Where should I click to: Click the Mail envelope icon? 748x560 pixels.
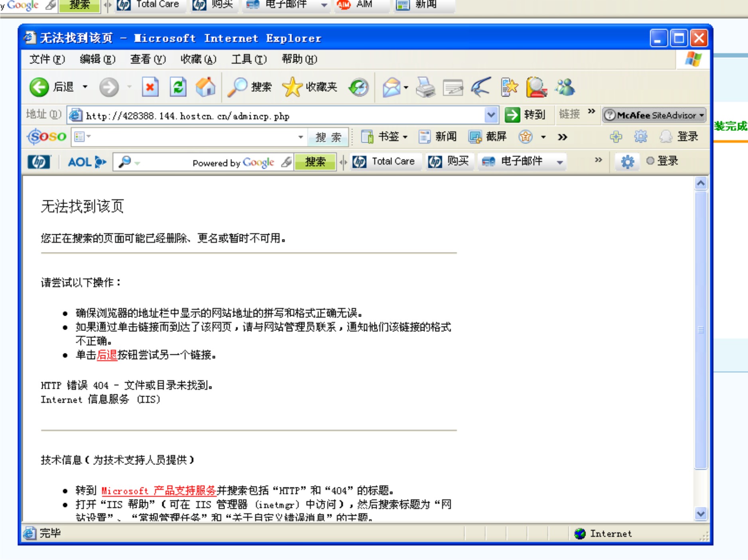[x=392, y=87]
